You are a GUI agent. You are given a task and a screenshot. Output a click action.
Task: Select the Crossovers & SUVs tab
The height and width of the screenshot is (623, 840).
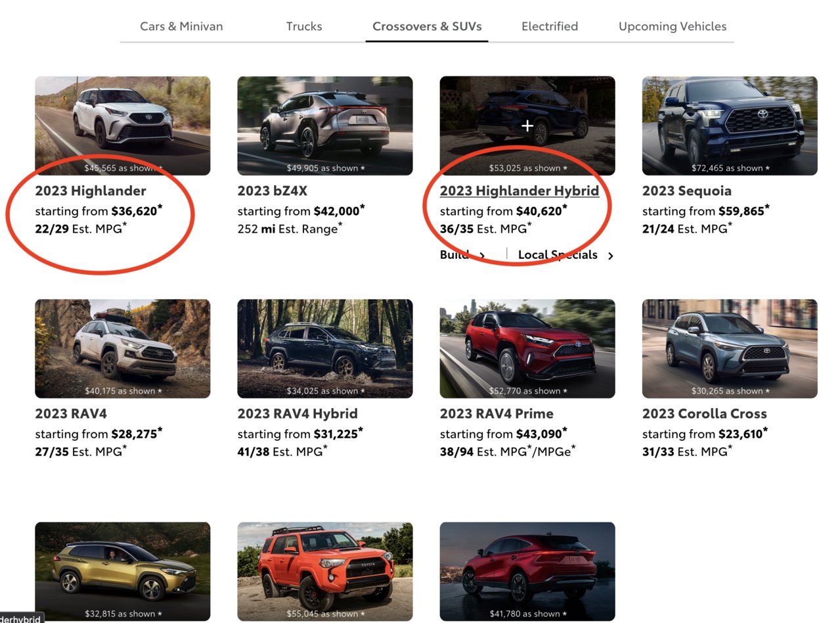pyautogui.click(x=427, y=26)
